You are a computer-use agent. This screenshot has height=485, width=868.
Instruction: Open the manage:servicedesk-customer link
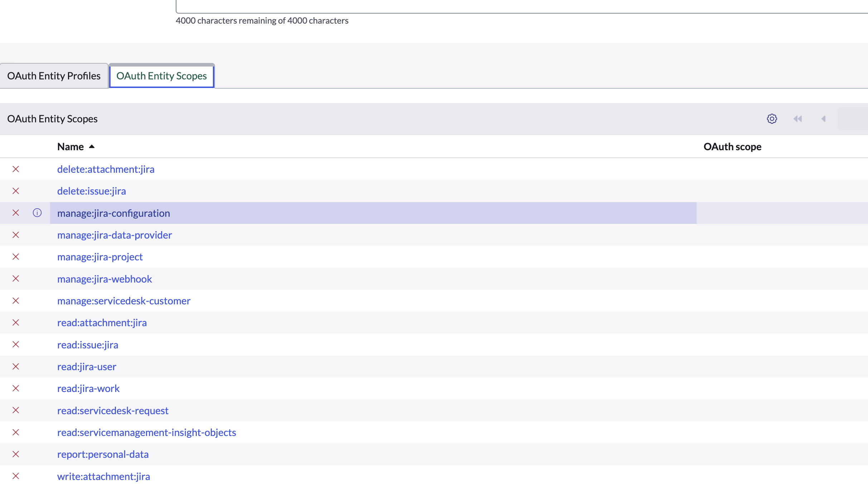[x=123, y=301]
